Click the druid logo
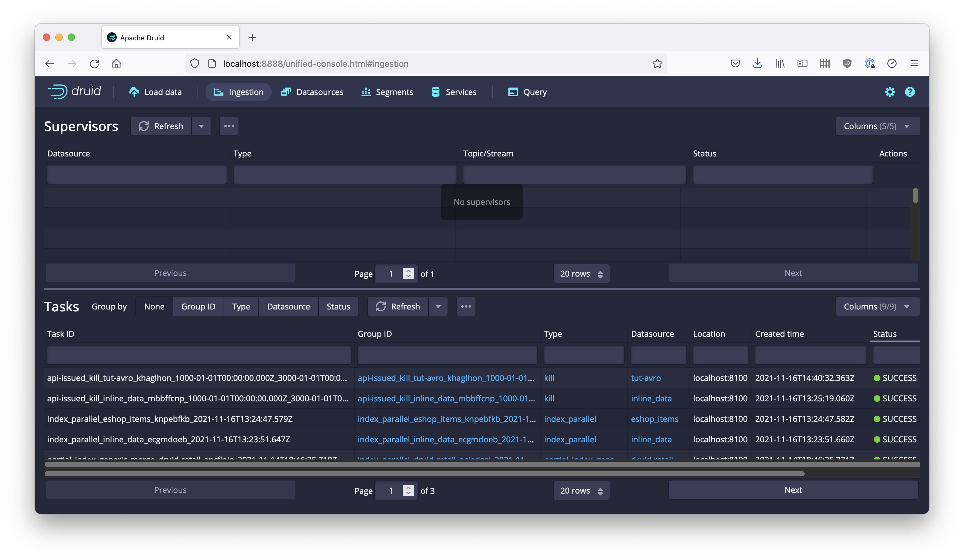This screenshot has height=560, width=964. point(75,91)
